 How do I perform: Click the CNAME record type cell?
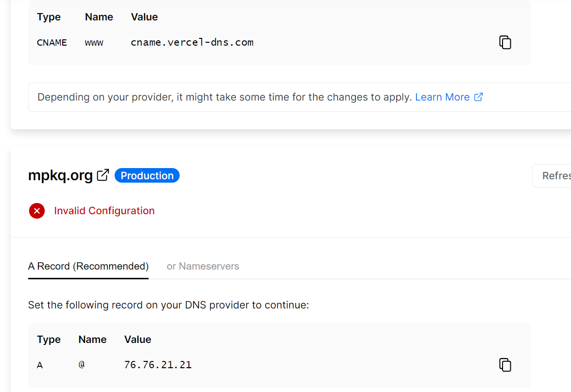coord(52,42)
